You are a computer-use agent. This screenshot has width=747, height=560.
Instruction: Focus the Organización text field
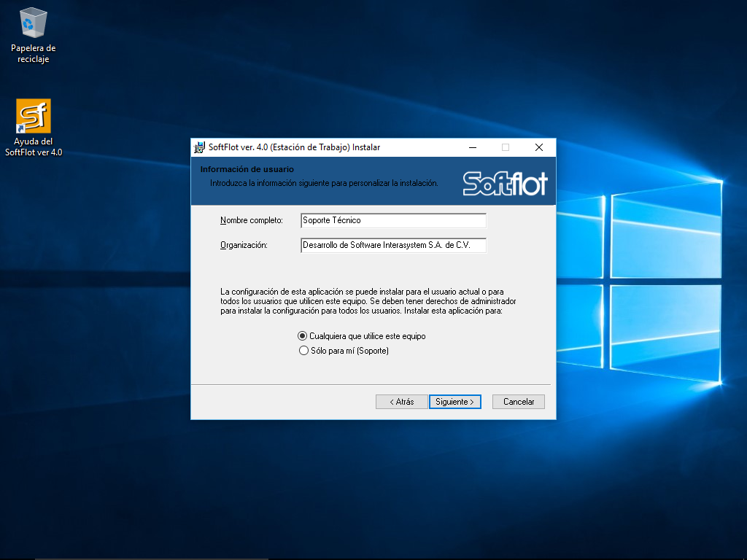(x=392, y=246)
